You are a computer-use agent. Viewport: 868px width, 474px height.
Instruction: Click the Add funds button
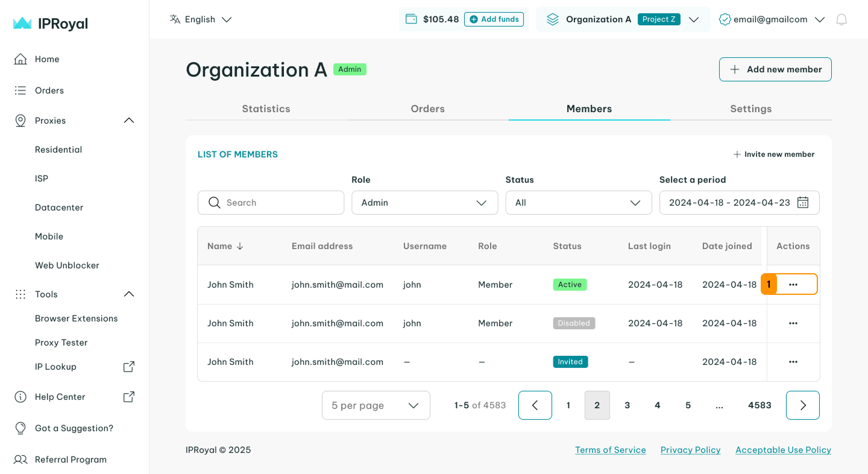[x=494, y=19]
